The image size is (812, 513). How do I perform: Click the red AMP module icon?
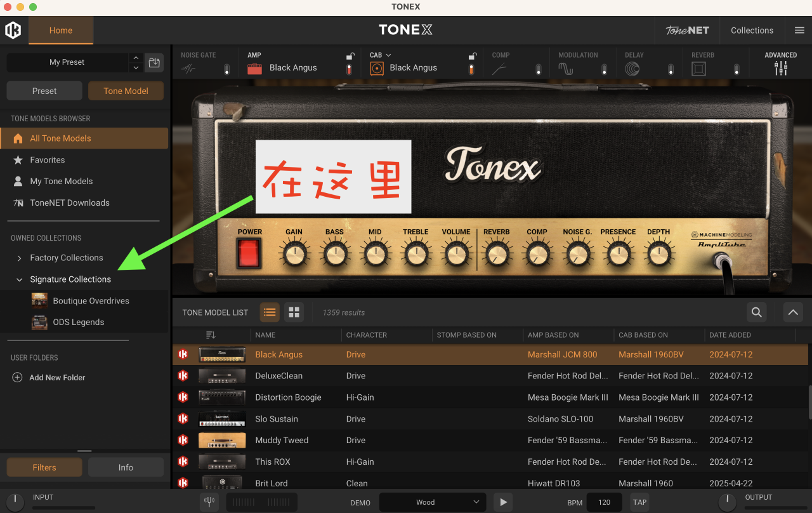pyautogui.click(x=254, y=69)
